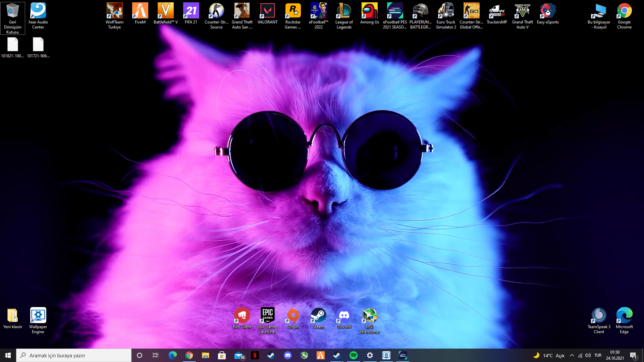
Task: Open File Explorer from the taskbar
Action: coord(205,355)
